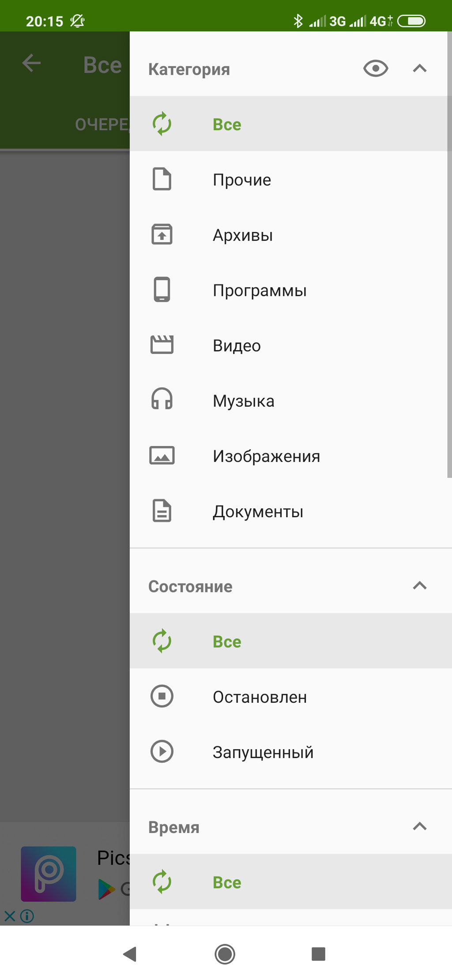Tap the Android home navigation button

pyautogui.click(x=225, y=954)
